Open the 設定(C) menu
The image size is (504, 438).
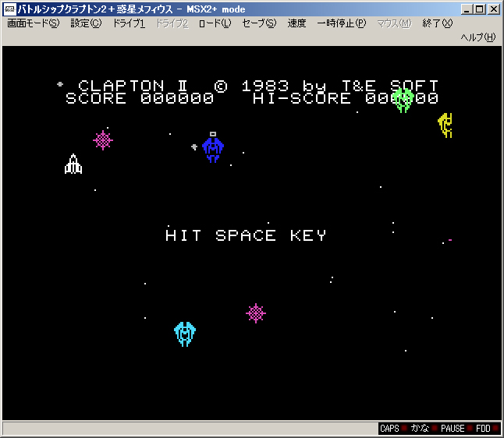click(86, 23)
